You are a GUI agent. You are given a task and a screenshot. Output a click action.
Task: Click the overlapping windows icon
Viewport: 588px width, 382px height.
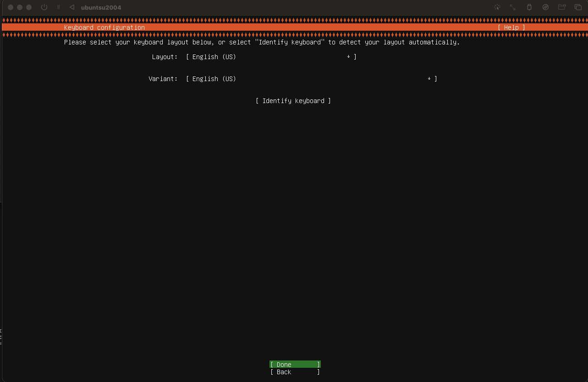tap(578, 7)
